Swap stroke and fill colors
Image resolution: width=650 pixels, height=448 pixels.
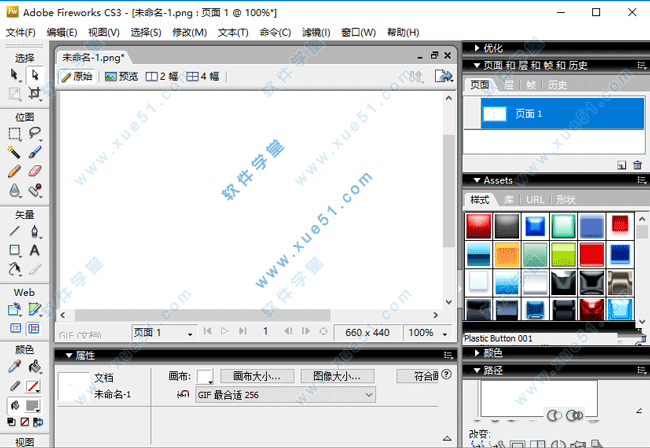(38, 422)
